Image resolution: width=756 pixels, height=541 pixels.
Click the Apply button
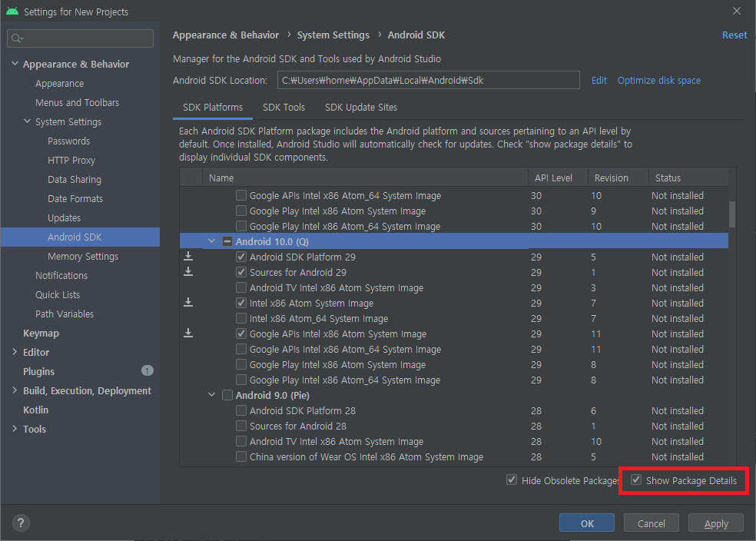716,523
